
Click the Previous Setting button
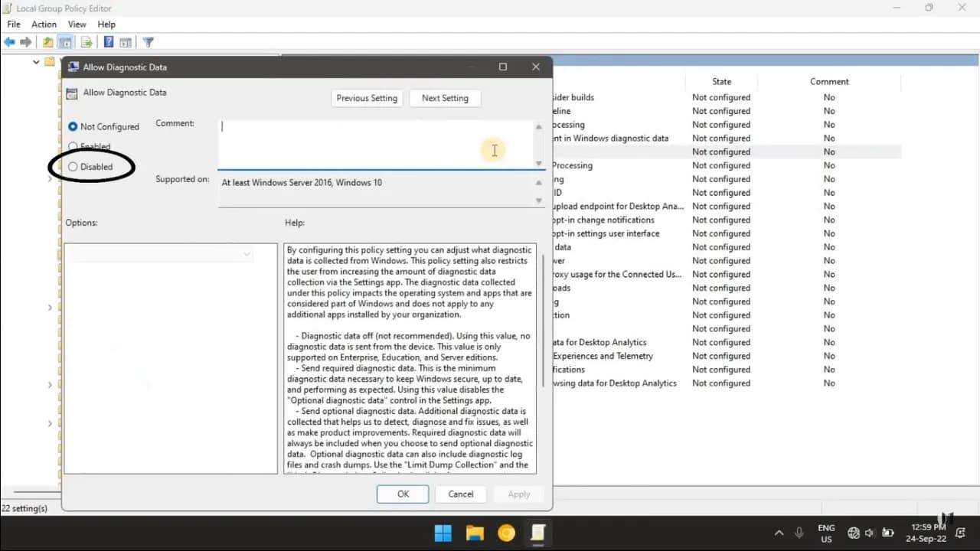[x=366, y=98]
